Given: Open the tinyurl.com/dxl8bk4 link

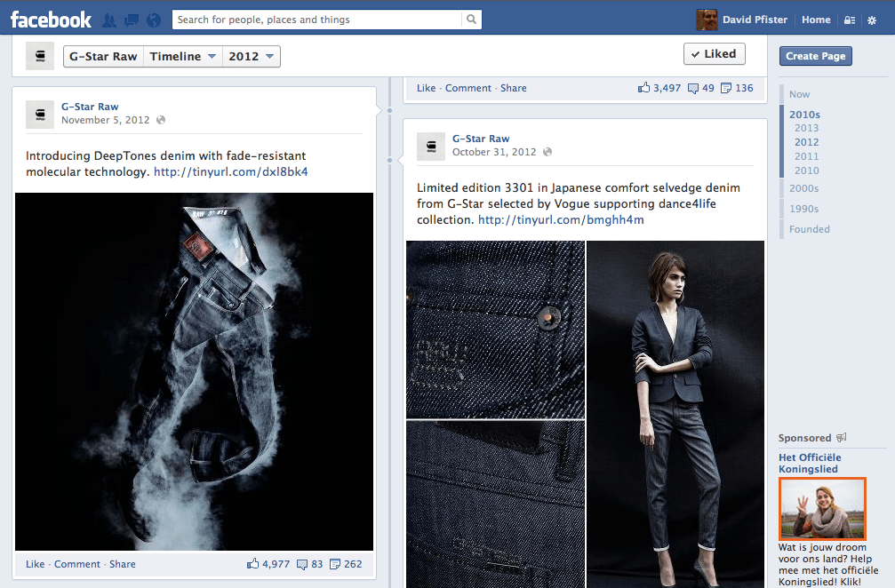Looking at the screenshot, I should [230, 171].
